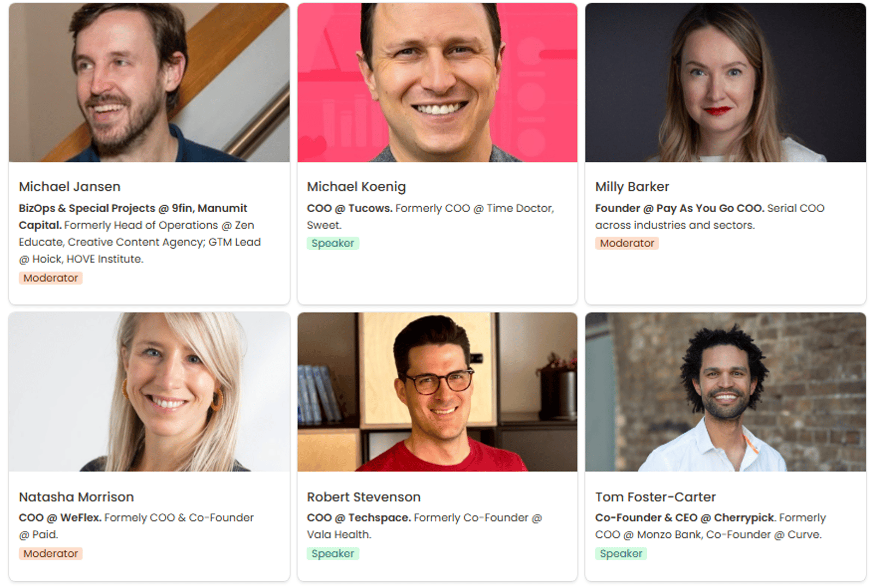
Task: Click the name Michael Jansen
Action: tap(70, 187)
